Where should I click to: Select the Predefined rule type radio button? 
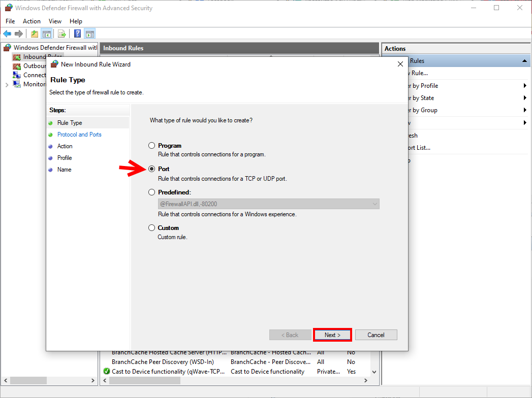point(151,192)
